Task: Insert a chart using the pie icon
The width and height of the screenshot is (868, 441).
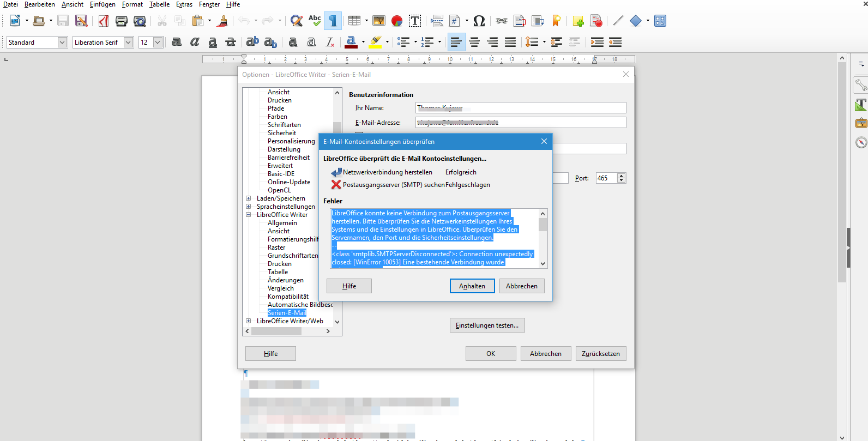Action: click(397, 21)
